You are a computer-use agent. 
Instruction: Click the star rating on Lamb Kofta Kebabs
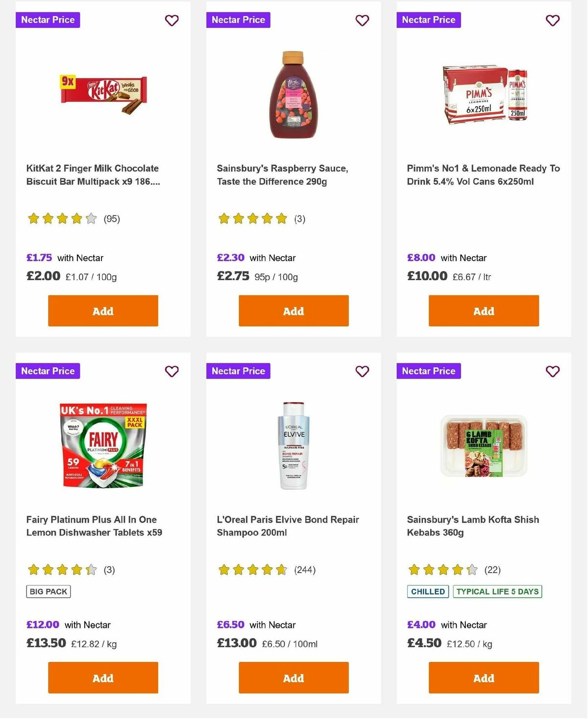(x=441, y=570)
